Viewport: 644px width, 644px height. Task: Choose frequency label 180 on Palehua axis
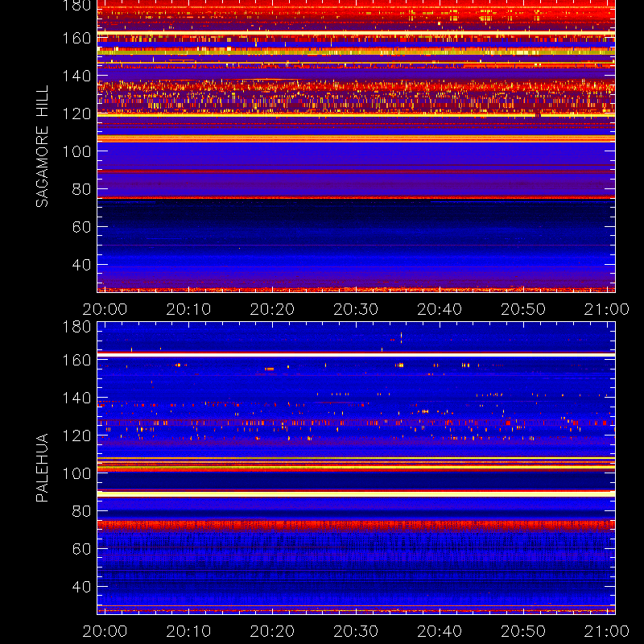click(76, 327)
